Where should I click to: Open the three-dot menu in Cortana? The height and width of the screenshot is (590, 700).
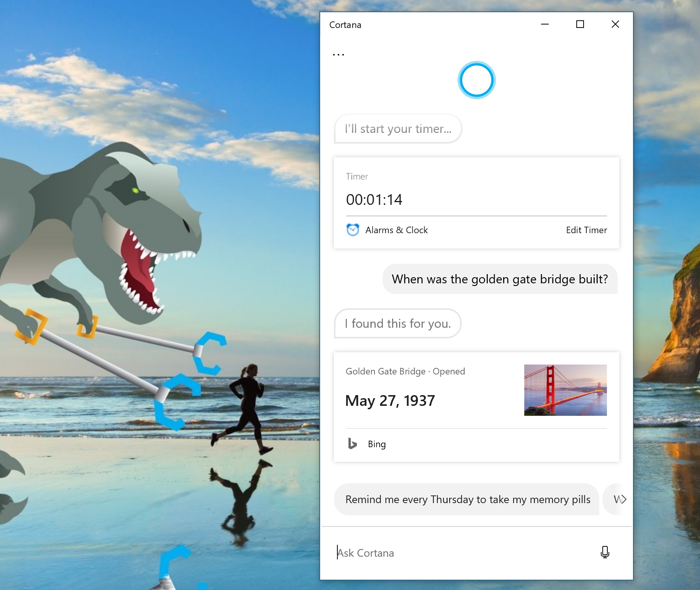pos(339,55)
